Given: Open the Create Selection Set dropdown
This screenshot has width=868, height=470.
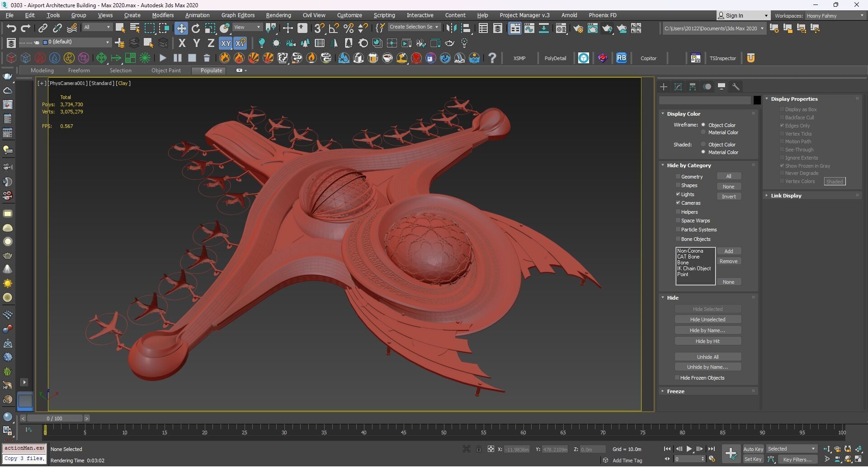Looking at the screenshot, I should pyautogui.click(x=414, y=27).
